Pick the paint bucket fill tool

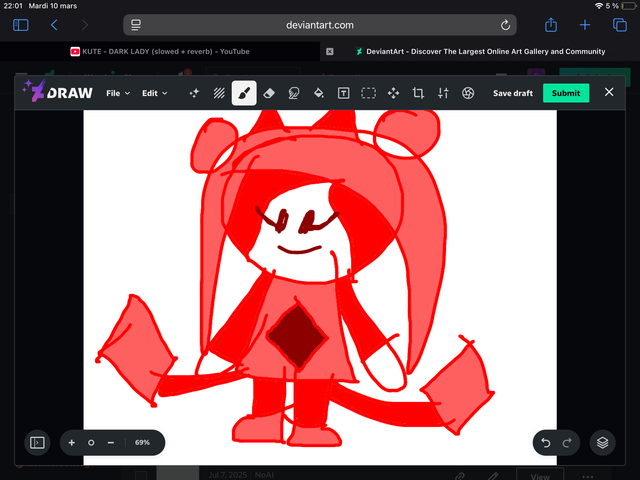[318, 93]
